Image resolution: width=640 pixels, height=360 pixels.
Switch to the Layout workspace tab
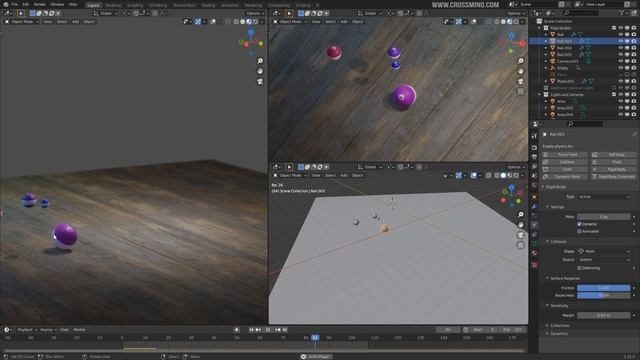[93, 5]
